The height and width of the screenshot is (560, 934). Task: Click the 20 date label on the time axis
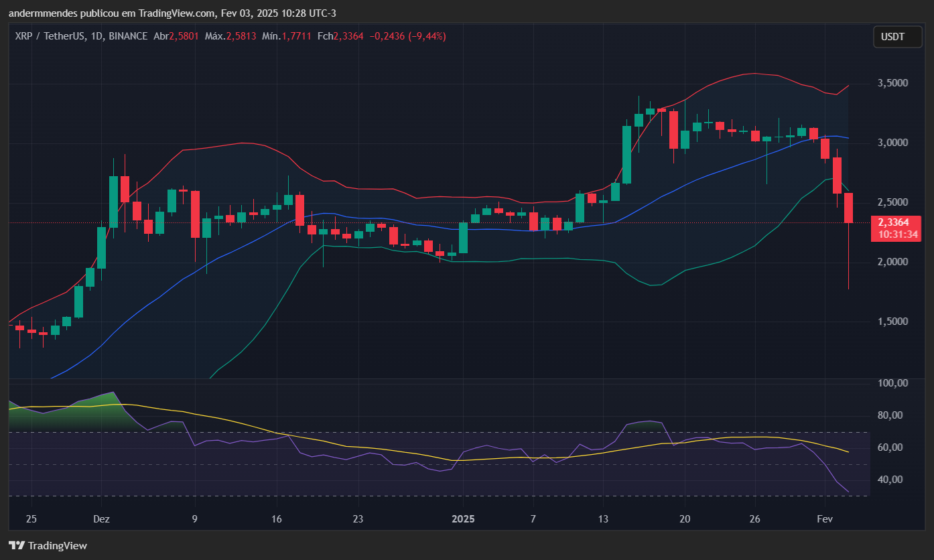pyautogui.click(x=685, y=519)
